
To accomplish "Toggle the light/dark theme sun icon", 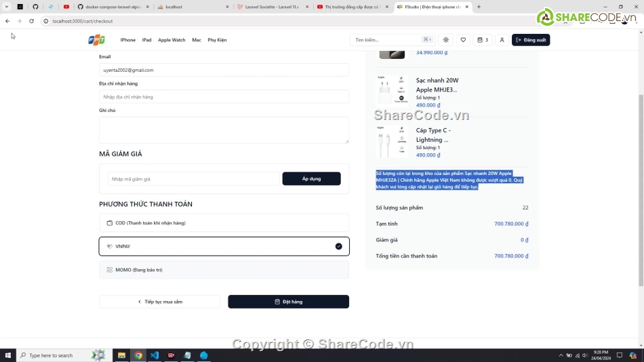I will click(x=445, y=40).
